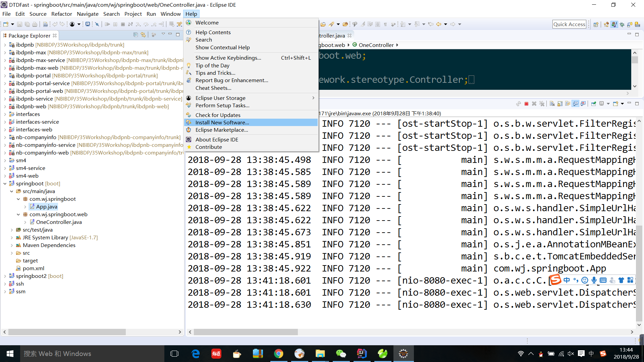Click the Skip All Breakpoints icon
644x362 pixels.
[97, 24]
